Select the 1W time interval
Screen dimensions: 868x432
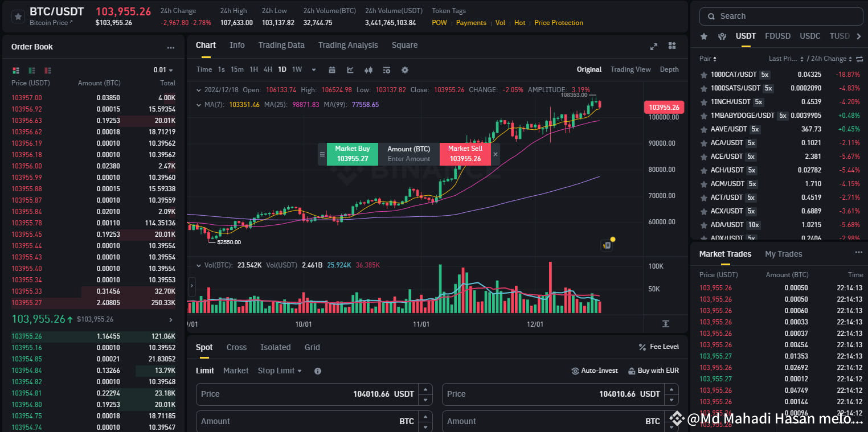coord(297,69)
